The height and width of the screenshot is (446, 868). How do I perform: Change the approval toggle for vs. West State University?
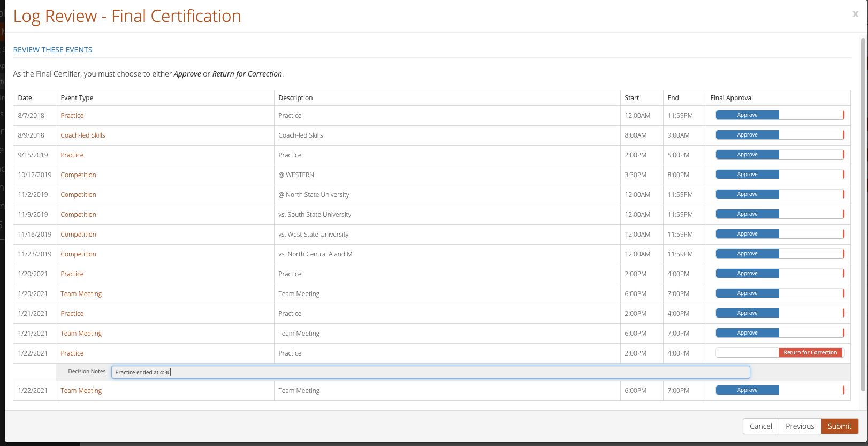[x=780, y=234]
